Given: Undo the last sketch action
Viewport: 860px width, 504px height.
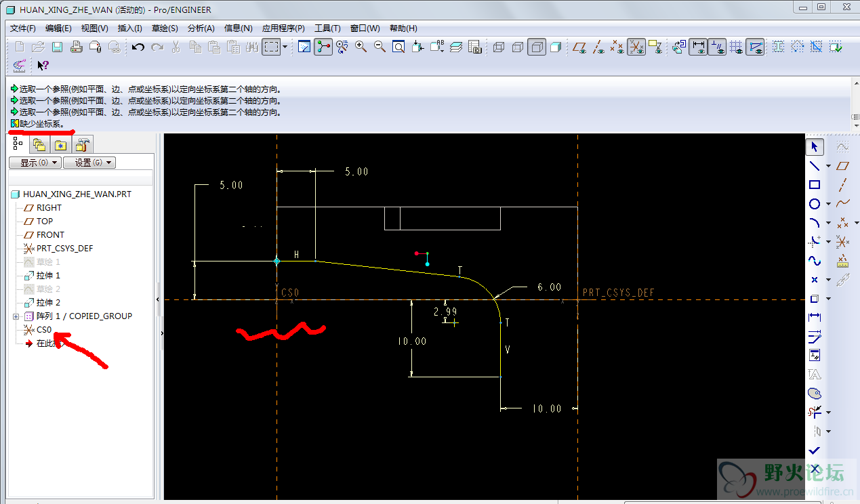Looking at the screenshot, I should coord(138,47).
